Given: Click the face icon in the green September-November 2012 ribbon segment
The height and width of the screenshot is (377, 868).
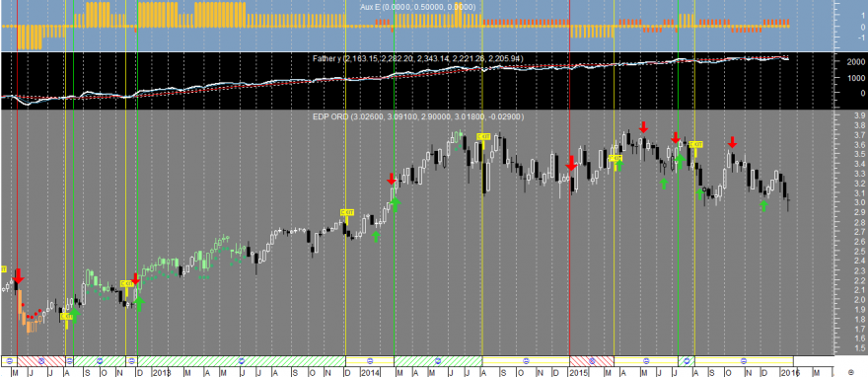Looking at the screenshot, I should point(100,360).
